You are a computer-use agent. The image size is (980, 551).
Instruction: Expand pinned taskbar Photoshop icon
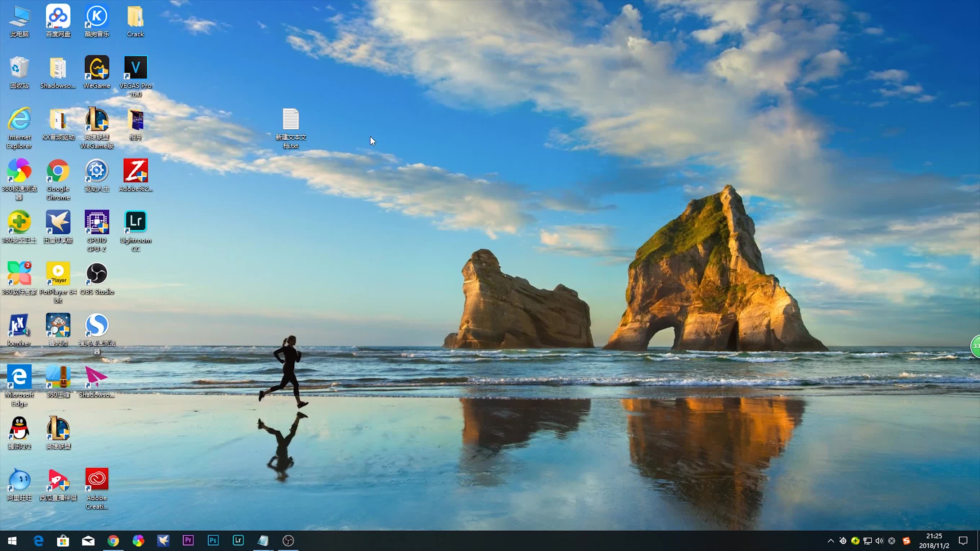click(213, 540)
